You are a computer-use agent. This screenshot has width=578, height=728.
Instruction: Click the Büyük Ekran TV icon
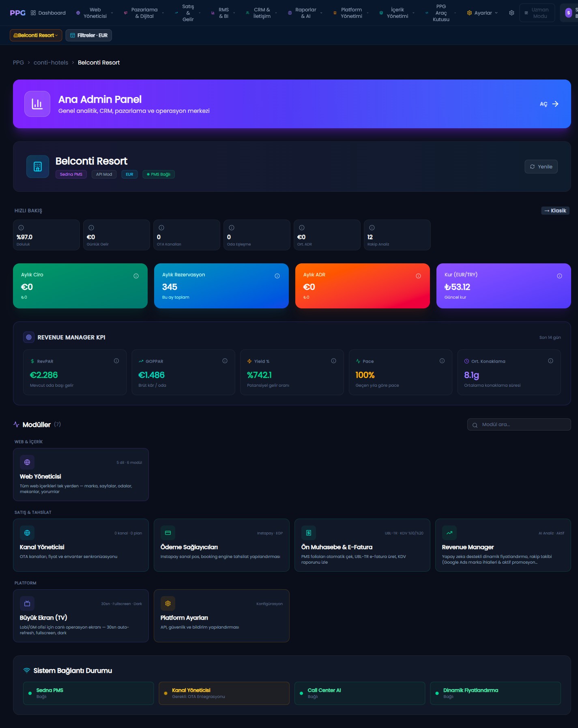pos(27,603)
